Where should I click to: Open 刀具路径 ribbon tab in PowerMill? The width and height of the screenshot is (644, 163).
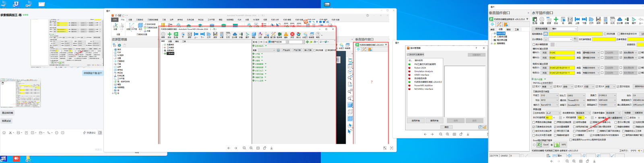pyautogui.click(x=139, y=19)
